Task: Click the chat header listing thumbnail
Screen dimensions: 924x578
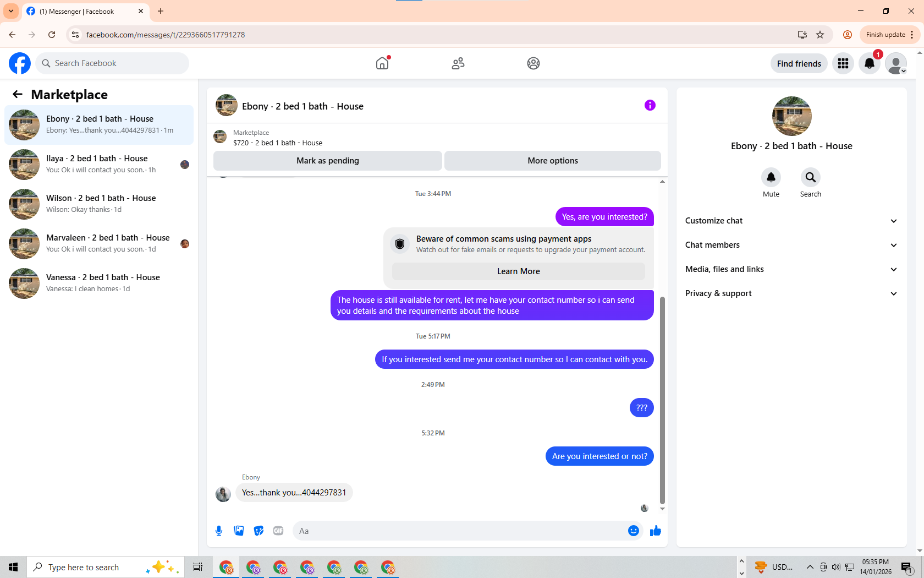Action: (227, 105)
